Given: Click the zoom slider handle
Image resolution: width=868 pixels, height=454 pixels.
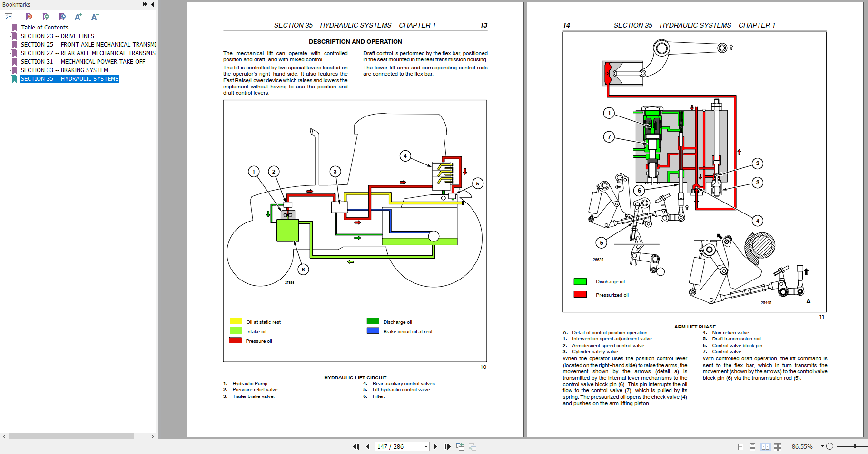Looking at the screenshot, I should coord(856,446).
